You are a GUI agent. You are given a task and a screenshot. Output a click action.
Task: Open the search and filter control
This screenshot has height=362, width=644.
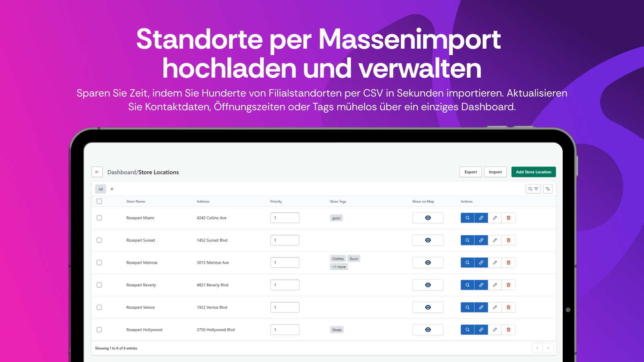(x=533, y=189)
